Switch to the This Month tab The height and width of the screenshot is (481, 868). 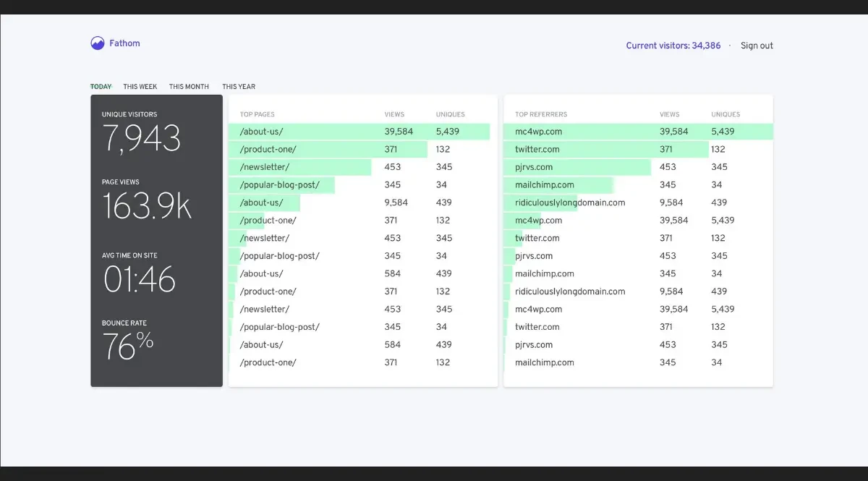point(189,87)
